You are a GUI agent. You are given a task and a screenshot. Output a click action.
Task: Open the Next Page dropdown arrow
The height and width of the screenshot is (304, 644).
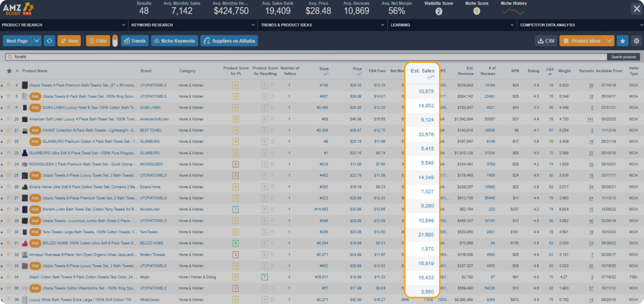click(37, 41)
